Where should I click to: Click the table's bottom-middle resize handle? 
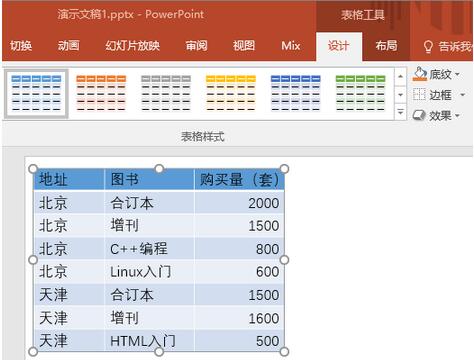click(159, 351)
